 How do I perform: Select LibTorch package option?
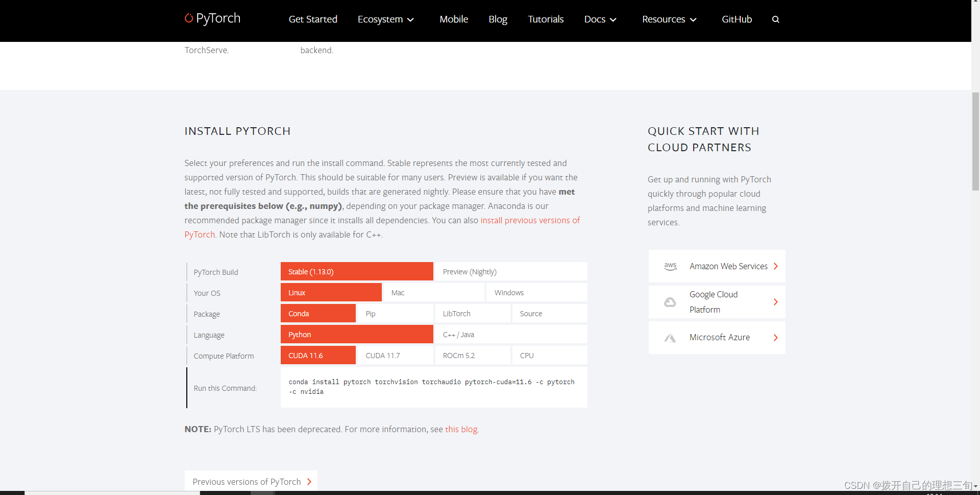(473, 314)
